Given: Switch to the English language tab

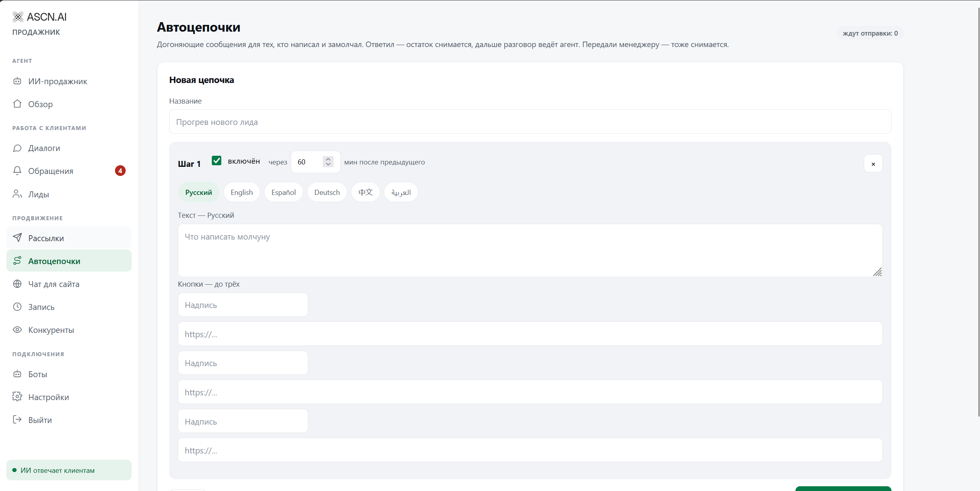Looking at the screenshot, I should pos(242,192).
